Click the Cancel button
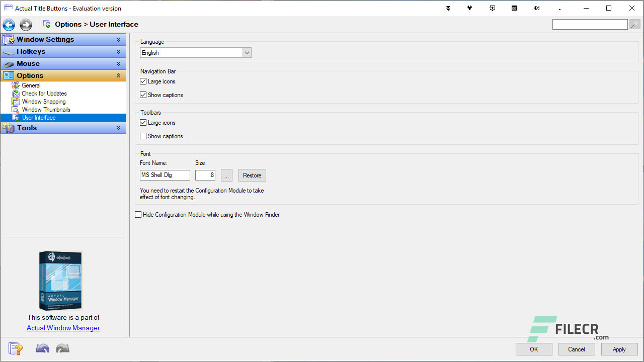This screenshot has height=362, width=644. pyautogui.click(x=577, y=349)
